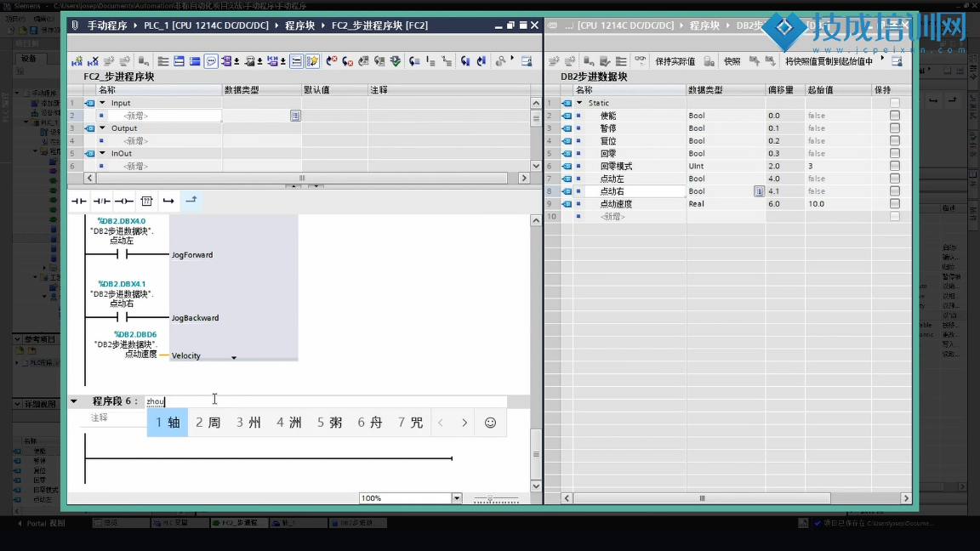Toggle network comments speech-bubble icon
The height and width of the screenshot is (551, 980).
(x=211, y=61)
